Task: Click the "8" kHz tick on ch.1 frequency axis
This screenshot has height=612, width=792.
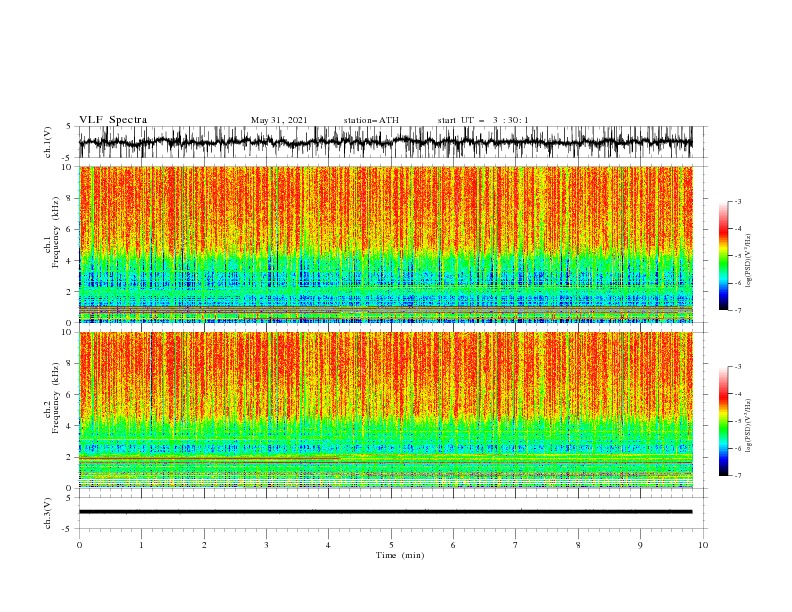Action: (x=70, y=198)
